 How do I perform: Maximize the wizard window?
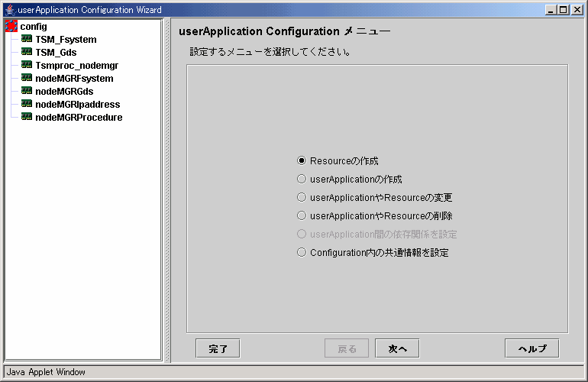coord(564,10)
